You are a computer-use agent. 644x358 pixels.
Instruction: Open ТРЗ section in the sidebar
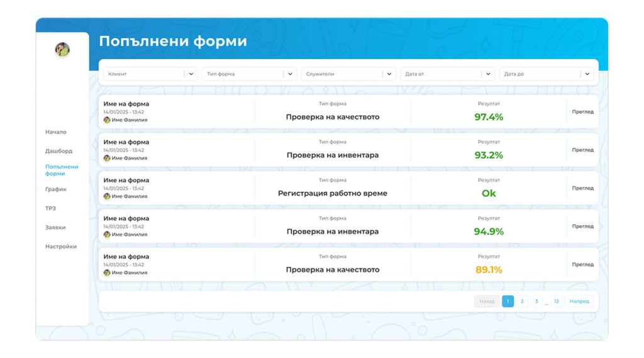pos(50,208)
